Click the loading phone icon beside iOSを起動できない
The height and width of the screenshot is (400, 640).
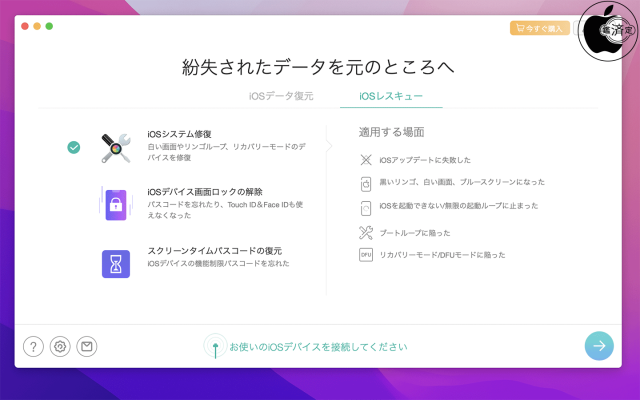click(x=366, y=208)
